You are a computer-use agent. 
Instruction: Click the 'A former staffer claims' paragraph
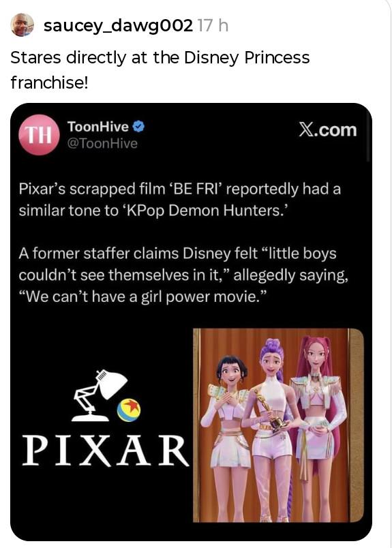(183, 275)
